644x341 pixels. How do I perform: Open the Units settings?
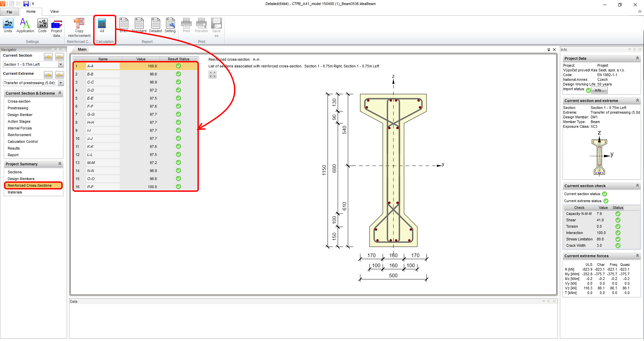8,25
